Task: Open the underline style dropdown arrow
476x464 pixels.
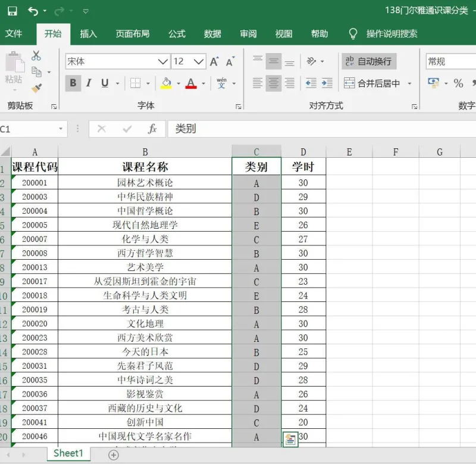Action: click(117, 83)
